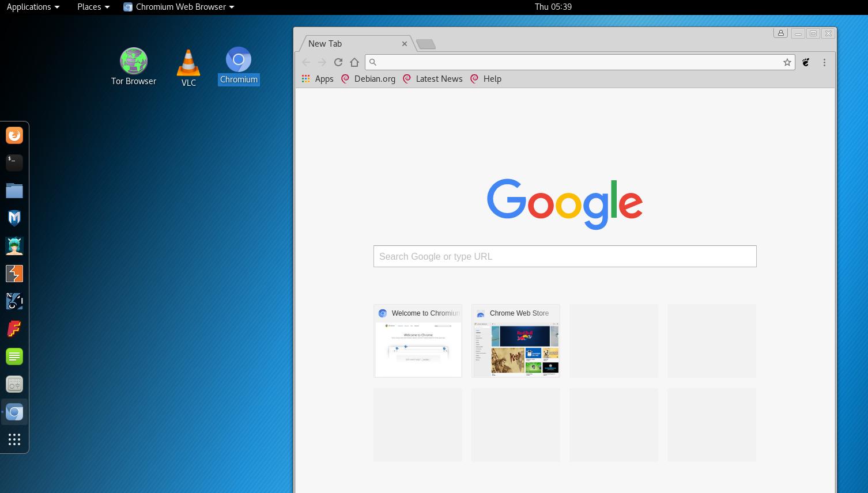Open the green notes dock icon
868x493 pixels.
14,357
